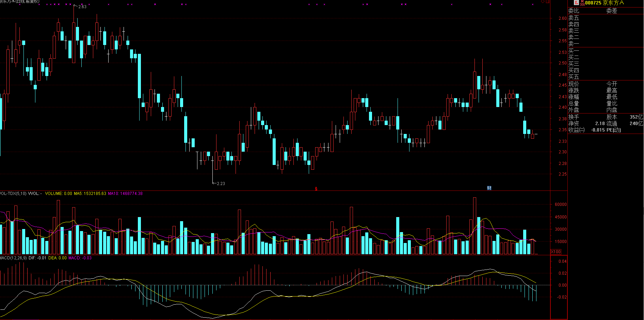Click the 委比 label in the quote panel
The image size is (644, 320).
click(x=574, y=11)
